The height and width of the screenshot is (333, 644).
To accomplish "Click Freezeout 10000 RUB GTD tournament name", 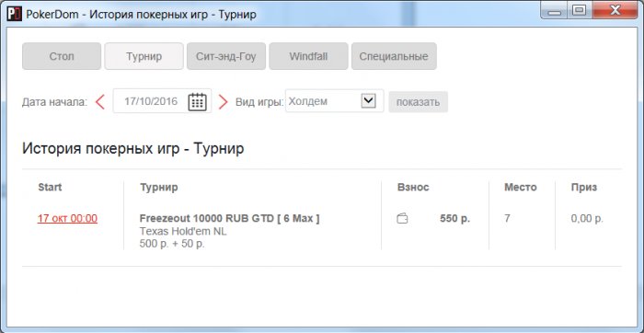I will (x=230, y=218).
